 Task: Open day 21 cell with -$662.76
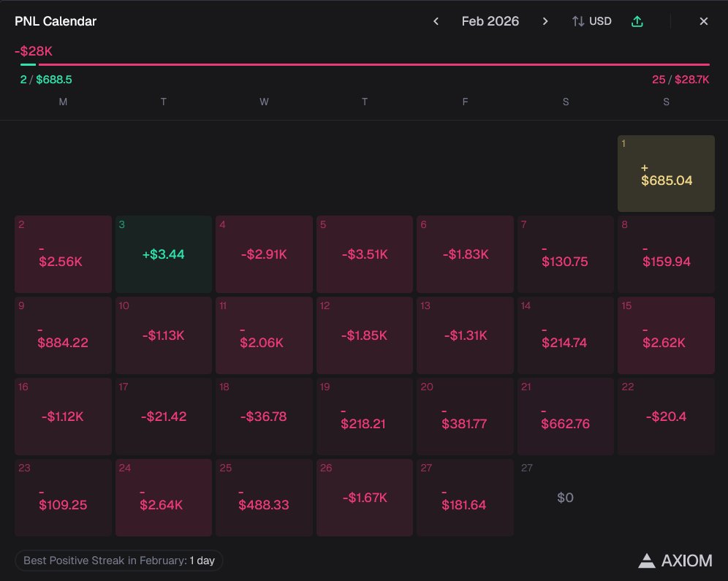pos(566,417)
